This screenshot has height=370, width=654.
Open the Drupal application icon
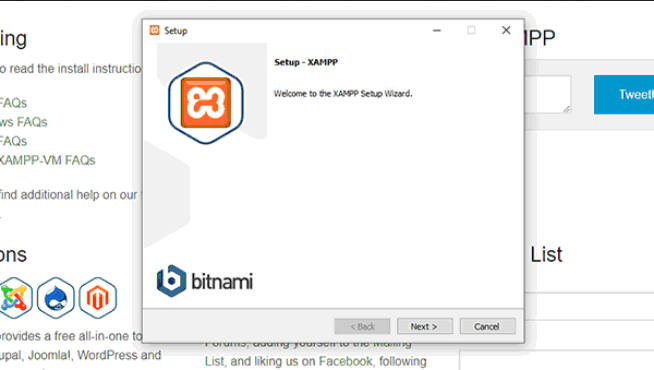click(x=56, y=298)
